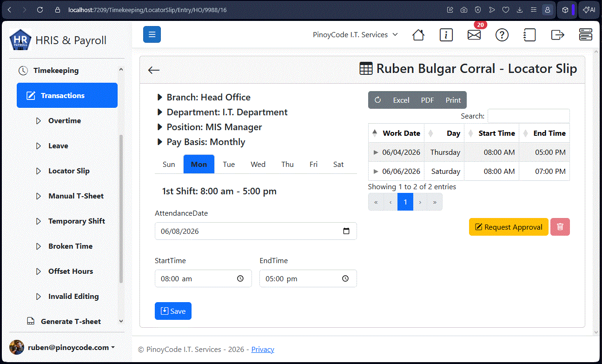Click the user avatar photo in sidebar

17,347
